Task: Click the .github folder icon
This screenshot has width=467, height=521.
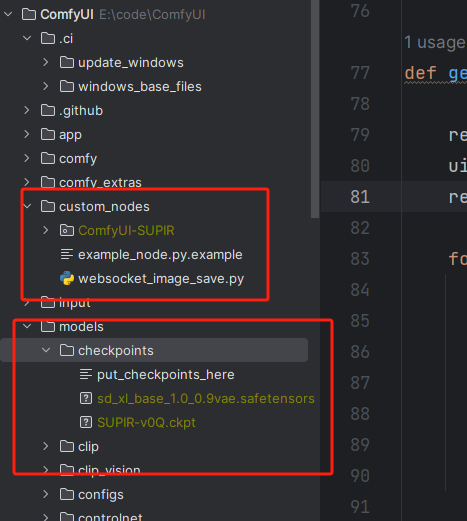Action: [48, 110]
